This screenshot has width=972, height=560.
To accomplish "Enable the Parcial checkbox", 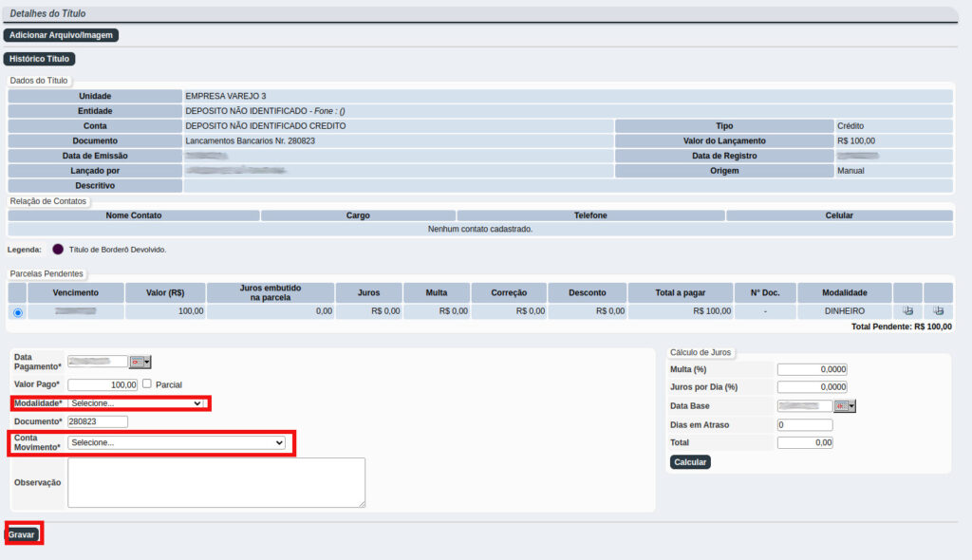I will click(x=147, y=384).
